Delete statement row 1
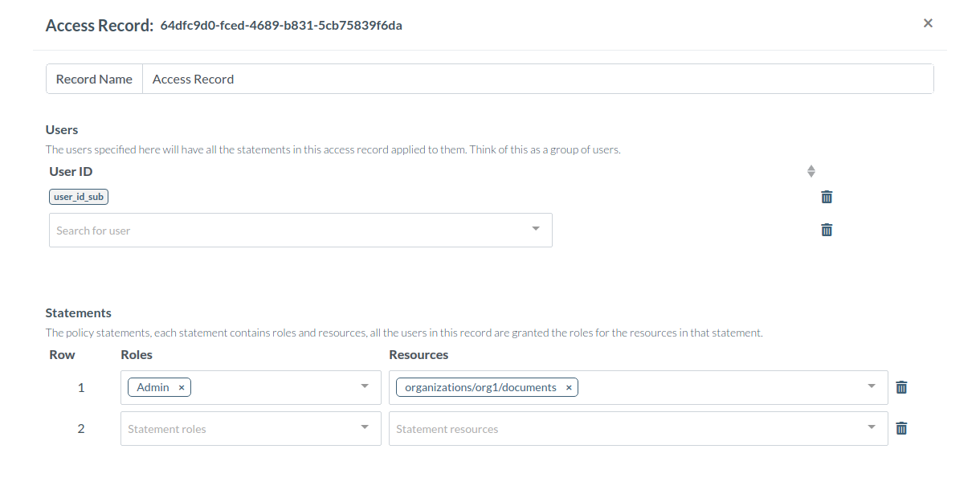Image resolution: width=980 pixels, height=490 pixels. 901,387
